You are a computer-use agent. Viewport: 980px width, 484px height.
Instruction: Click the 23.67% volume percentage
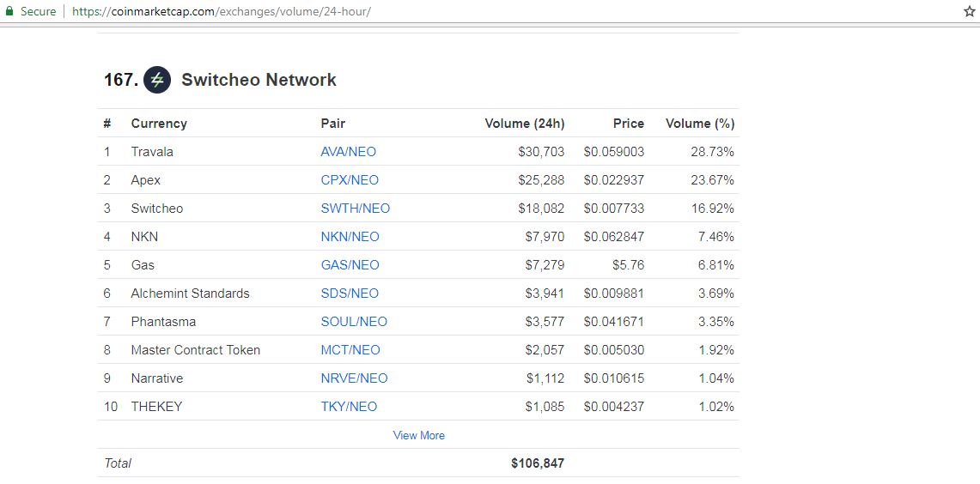click(x=713, y=180)
